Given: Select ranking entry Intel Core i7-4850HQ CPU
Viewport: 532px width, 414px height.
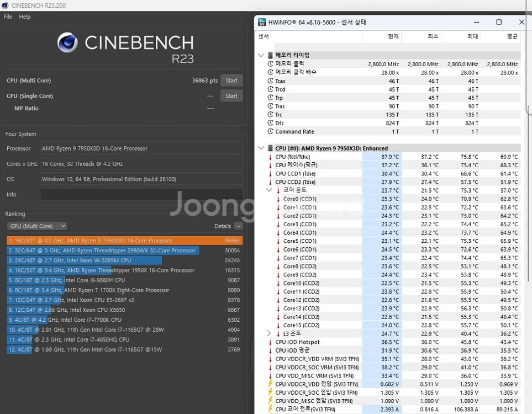Looking at the screenshot, I should point(124,339).
